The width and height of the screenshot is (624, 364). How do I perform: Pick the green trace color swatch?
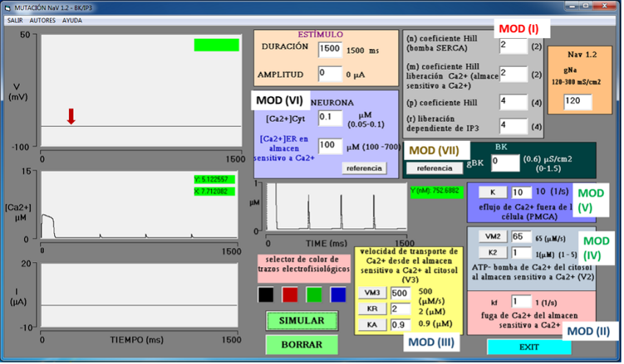tap(313, 294)
